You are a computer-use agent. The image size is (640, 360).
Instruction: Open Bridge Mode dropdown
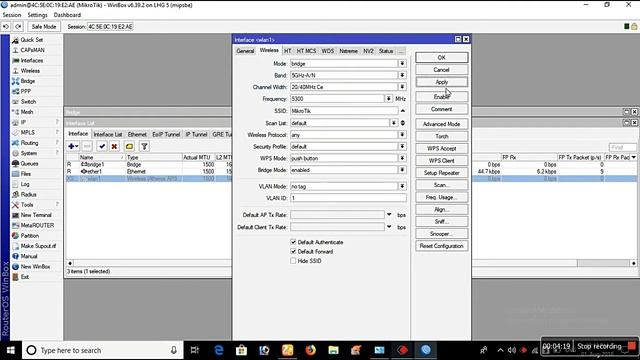402,170
